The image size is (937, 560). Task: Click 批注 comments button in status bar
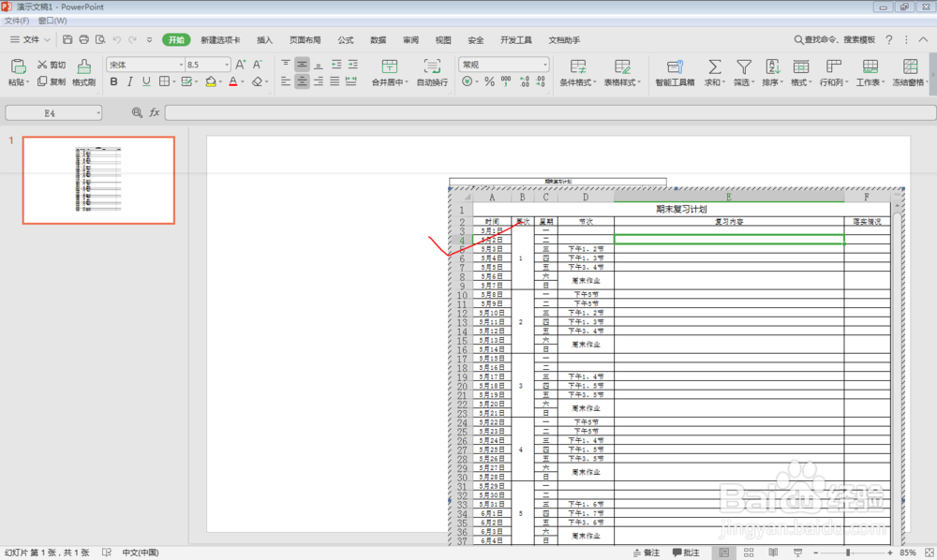[x=686, y=553]
